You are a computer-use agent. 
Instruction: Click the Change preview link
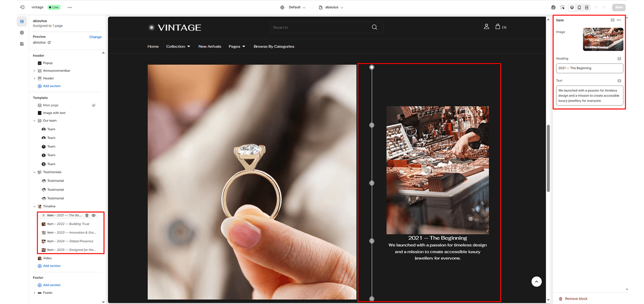click(x=95, y=37)
